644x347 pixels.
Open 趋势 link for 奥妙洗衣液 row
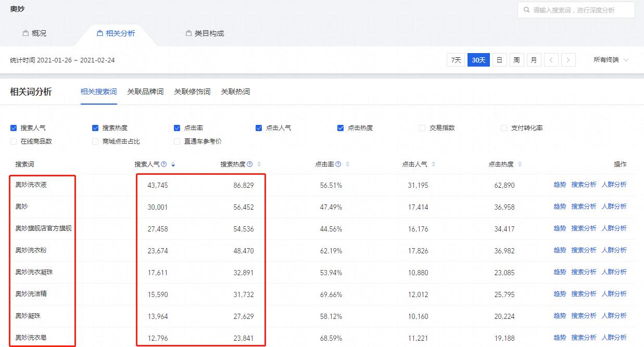tap(559, 184)
